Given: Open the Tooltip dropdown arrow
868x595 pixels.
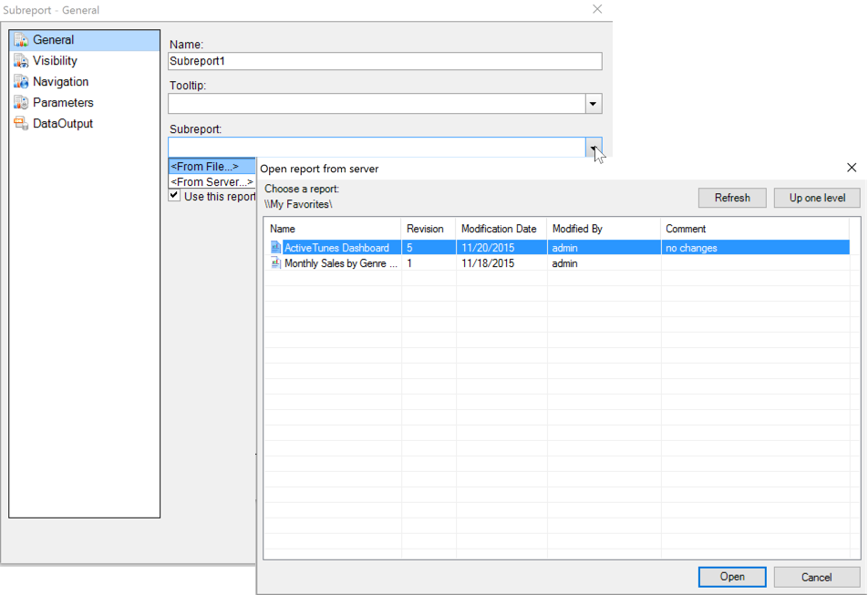Looking at the screenshot, I should pos(594,103).
